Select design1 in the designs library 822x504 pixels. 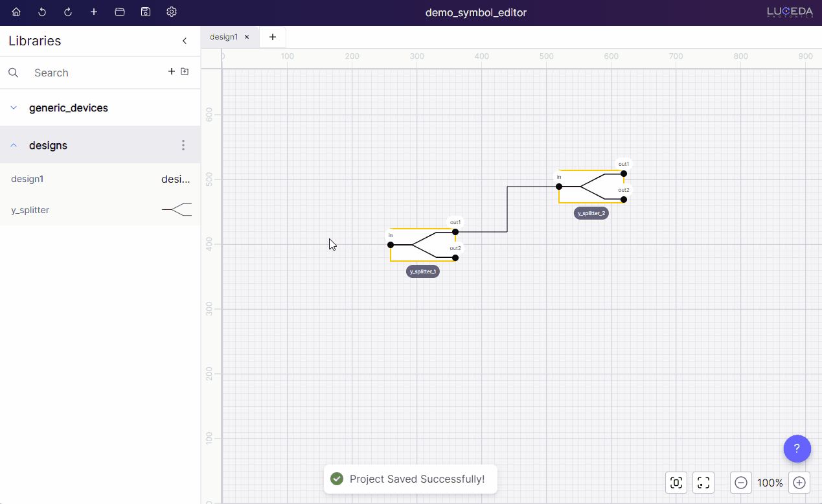[x=27, y=179]
